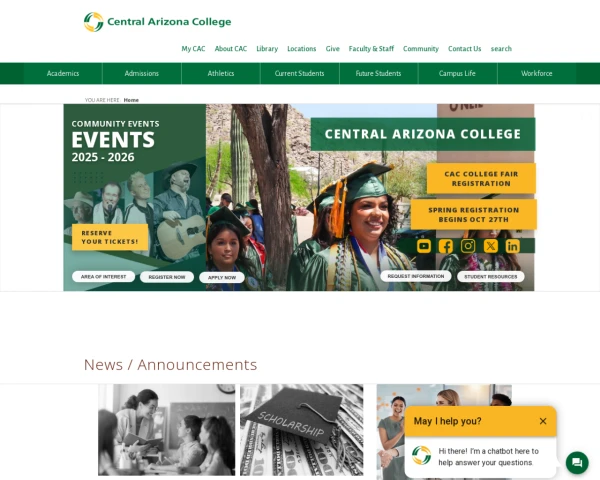
Task: Click the Request Information button
Action: (416, 276)
